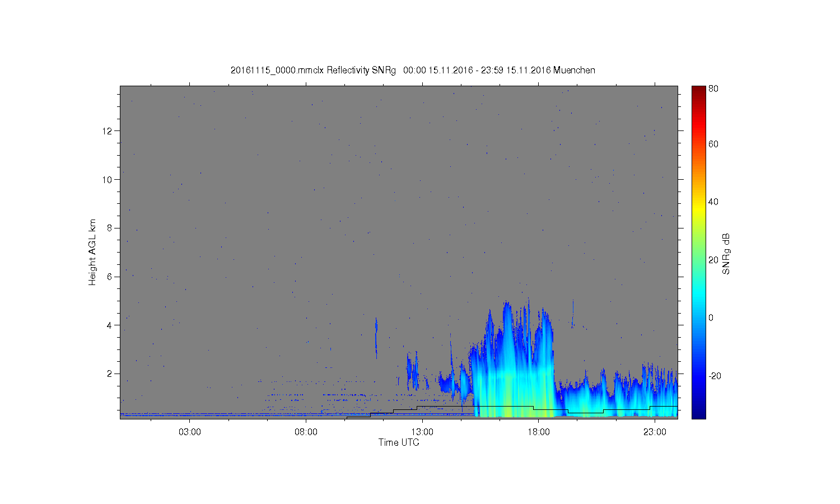Select the 08:00 time tick label
The image size is (840, 504).
[306, 432]
